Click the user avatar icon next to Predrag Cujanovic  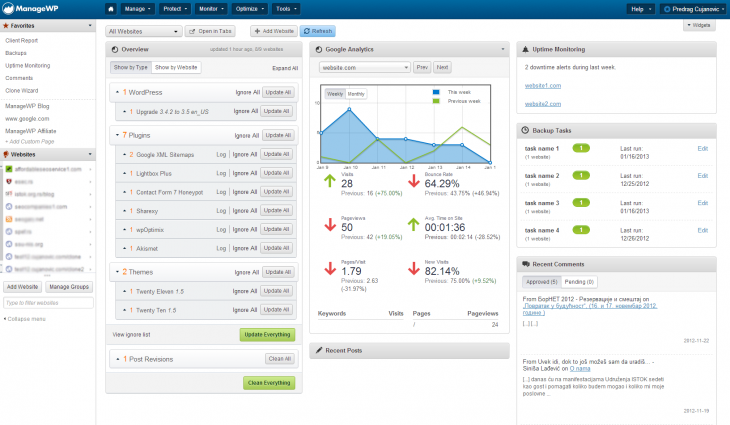click(x=667, y=9)
